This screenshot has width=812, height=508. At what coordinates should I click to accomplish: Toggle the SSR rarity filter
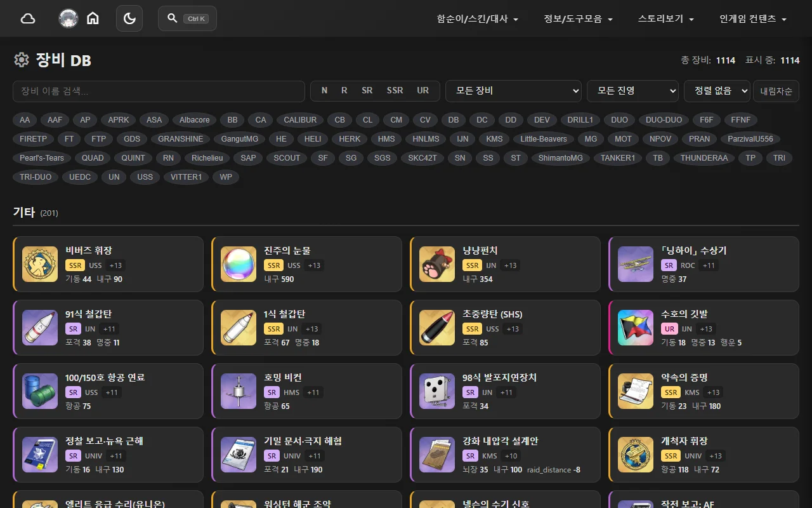click(x=395, y=91)
